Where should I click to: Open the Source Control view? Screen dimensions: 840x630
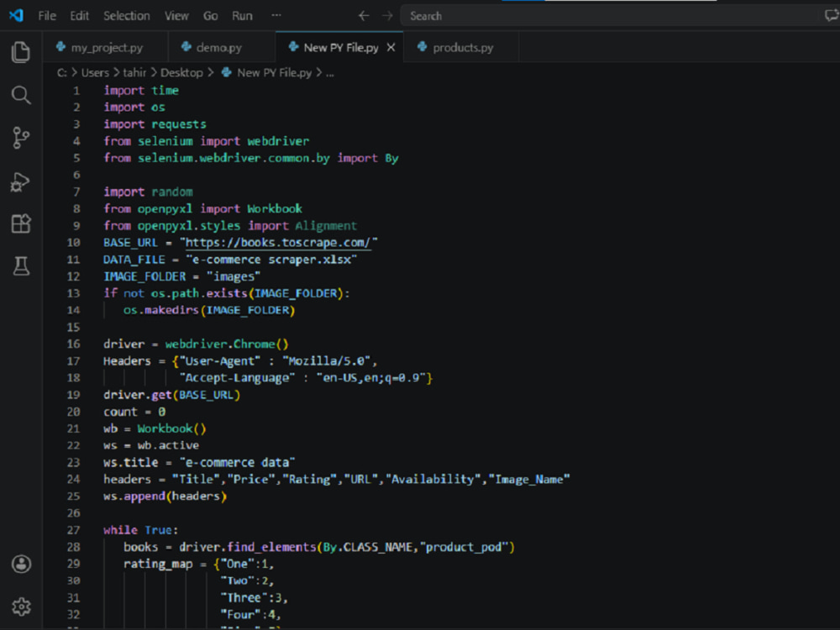coord(21,138)
